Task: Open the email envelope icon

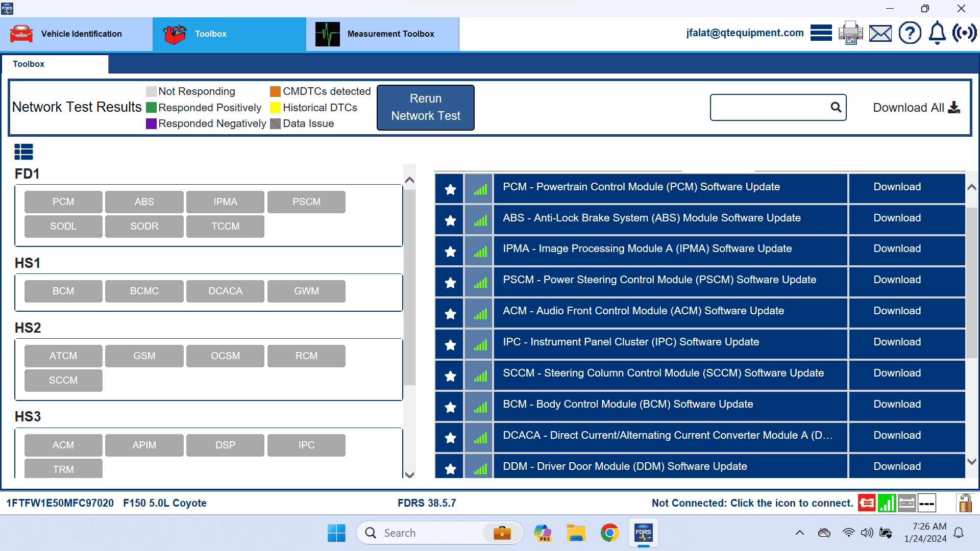Action: tap(880, 33)
